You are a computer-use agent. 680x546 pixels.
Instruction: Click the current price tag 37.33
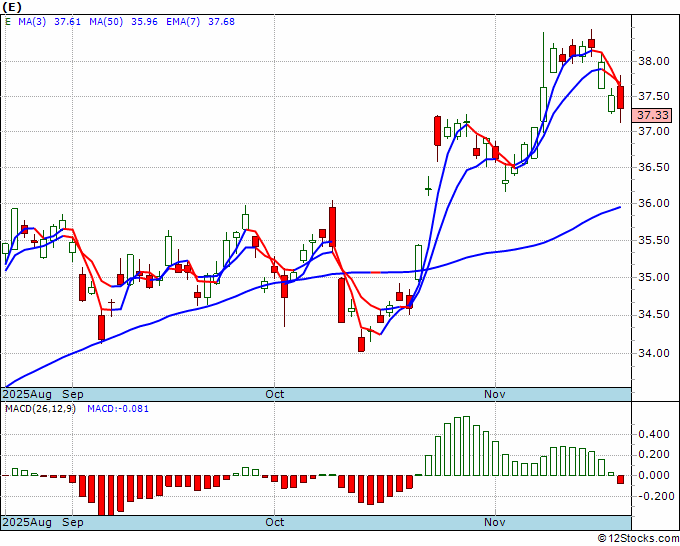click(x=654, y=115)
